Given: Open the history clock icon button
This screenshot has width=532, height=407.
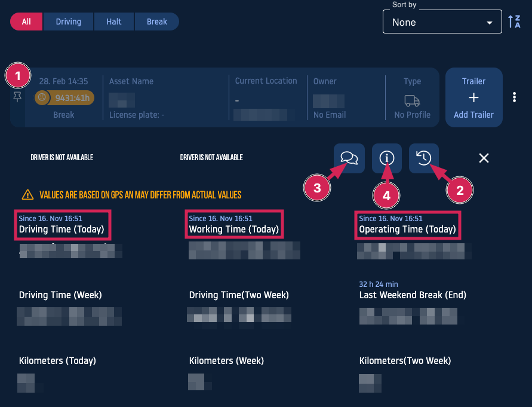Looking at the screenshot, I should [424, 158].
